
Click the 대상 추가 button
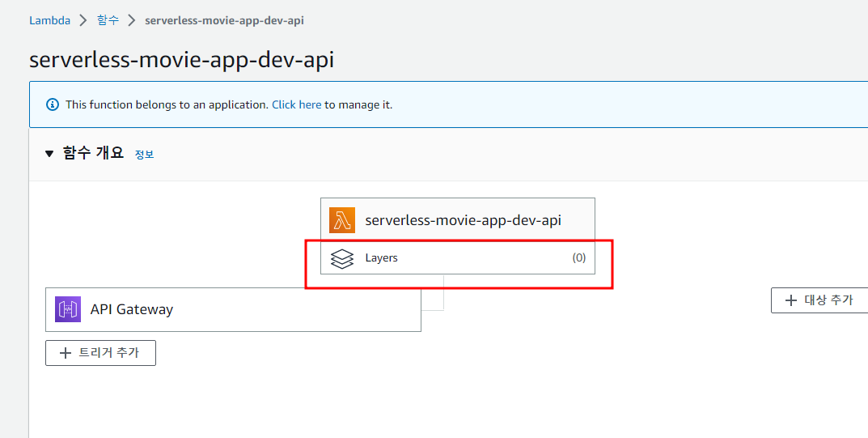(819, 300)
